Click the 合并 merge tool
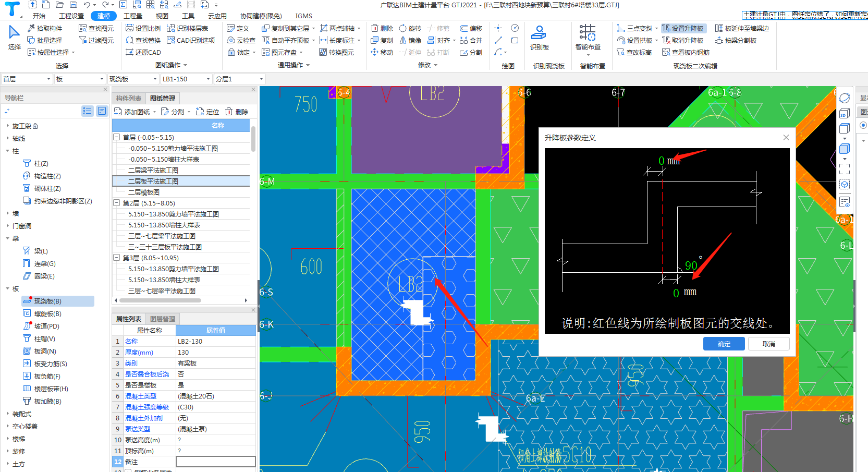This screenshot has height=472, width=868. 471,40
